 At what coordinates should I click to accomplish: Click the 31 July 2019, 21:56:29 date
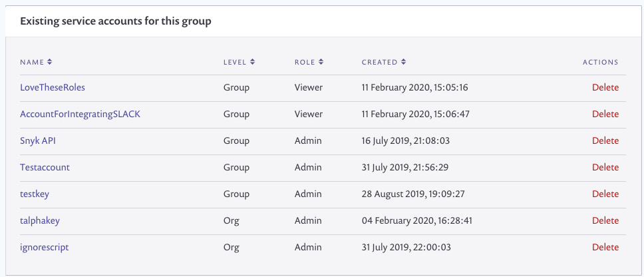(405, 167)
